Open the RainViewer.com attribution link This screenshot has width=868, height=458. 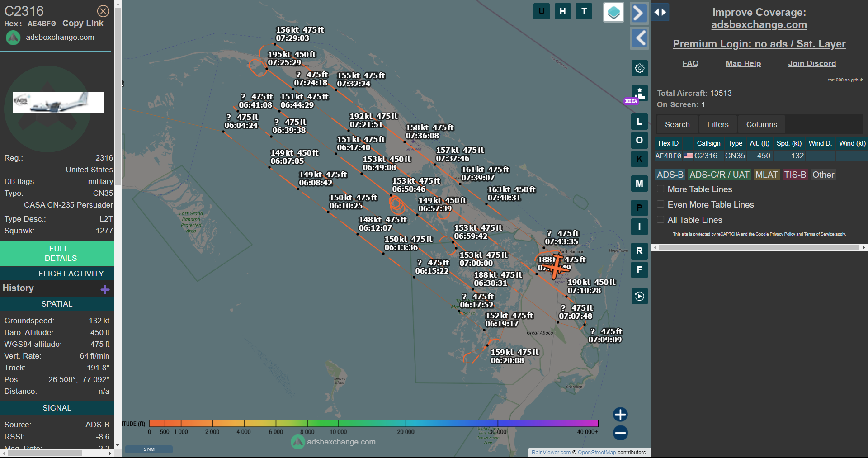[x=551, y=453]
